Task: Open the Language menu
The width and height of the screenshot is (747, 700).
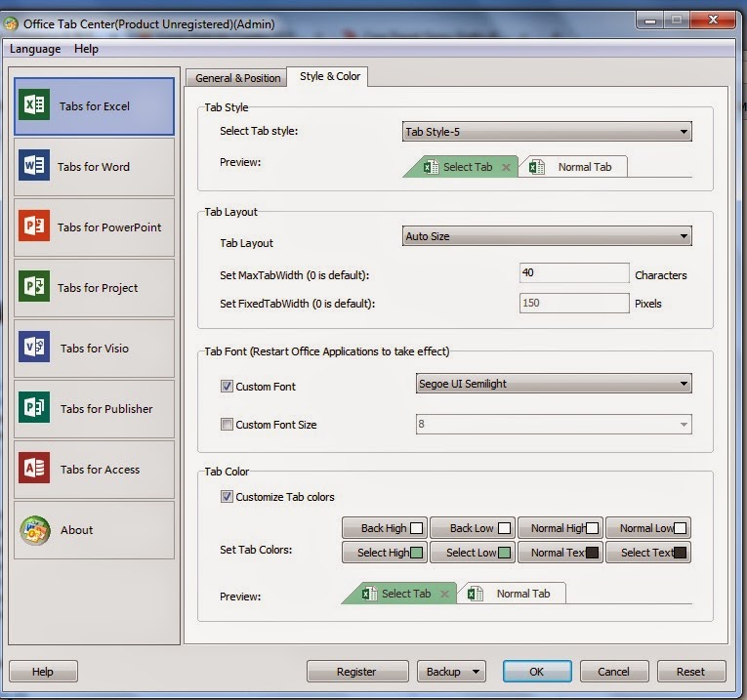Action: (x=35, y=49)
